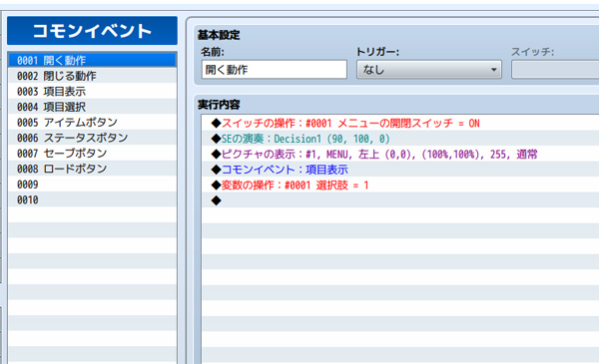Select empty common event 0009

92,183
